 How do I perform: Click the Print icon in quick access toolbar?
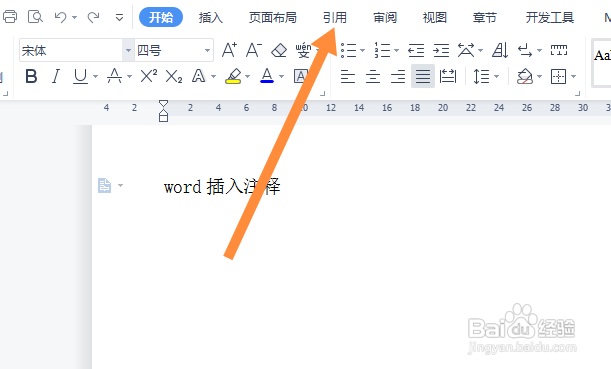tap(10, 17)
